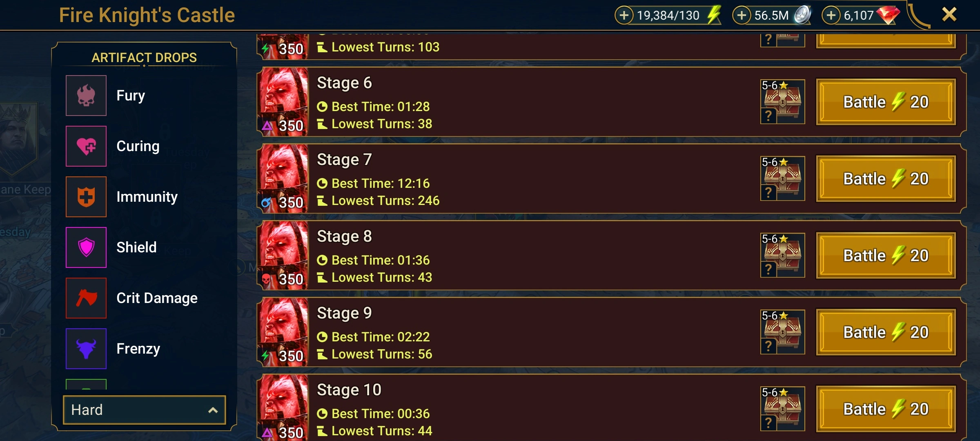Add gems using the plus button
This screenshot has height=441, width=980.
click(x=831, y=16)
